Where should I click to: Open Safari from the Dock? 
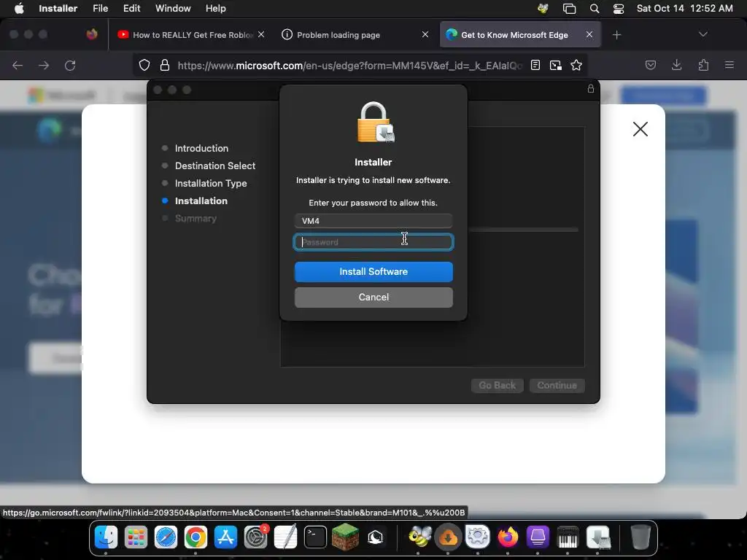(x=166, y=537)
